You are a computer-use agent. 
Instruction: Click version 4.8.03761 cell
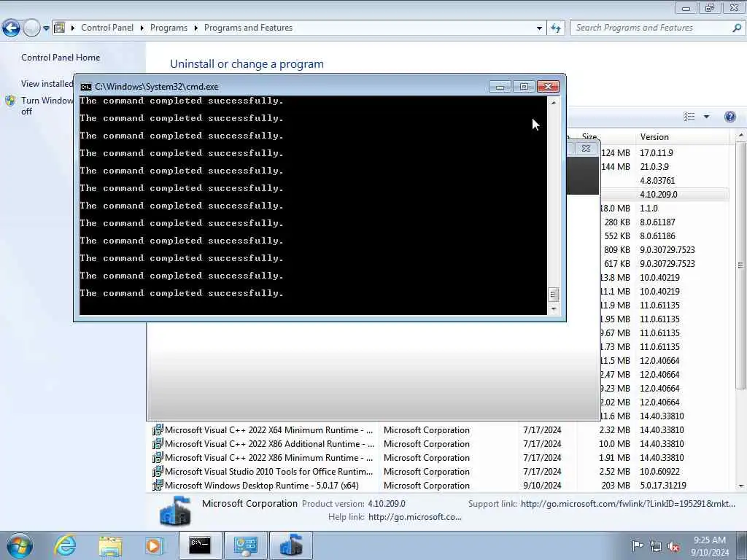657,181
